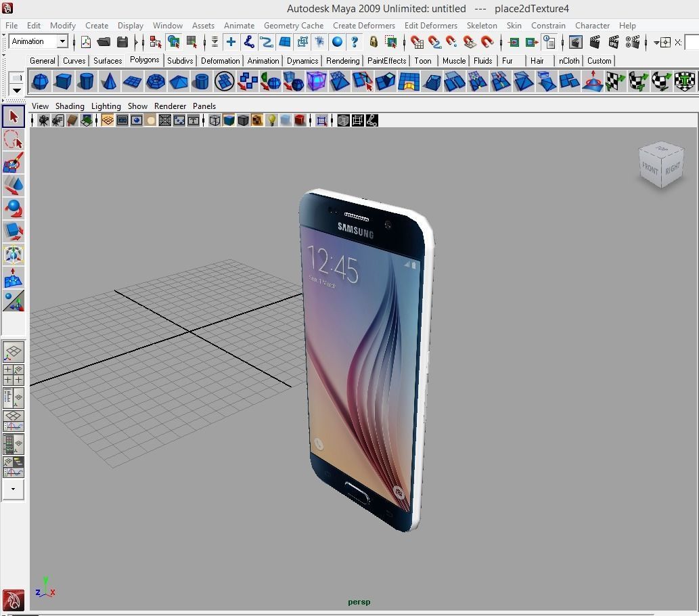Toggle use all lights bulb icon
Screen dimensions: 699x616
(271, 120)
